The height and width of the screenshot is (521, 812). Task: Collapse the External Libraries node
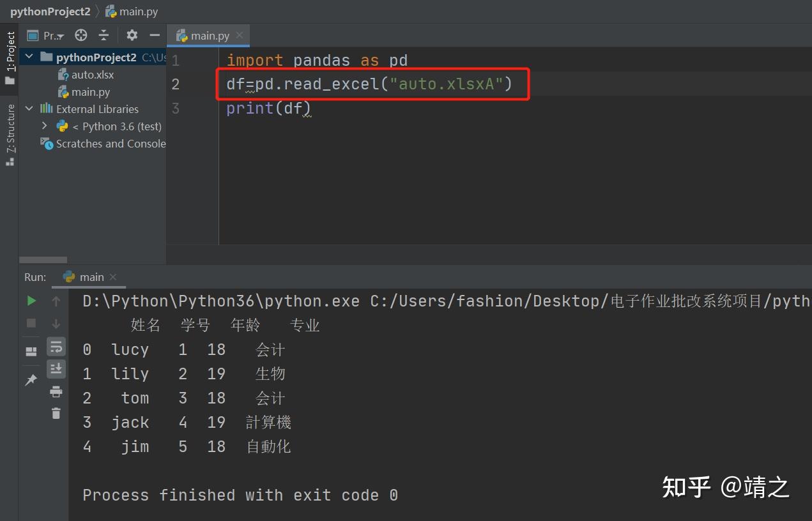[x=28, y=109]
